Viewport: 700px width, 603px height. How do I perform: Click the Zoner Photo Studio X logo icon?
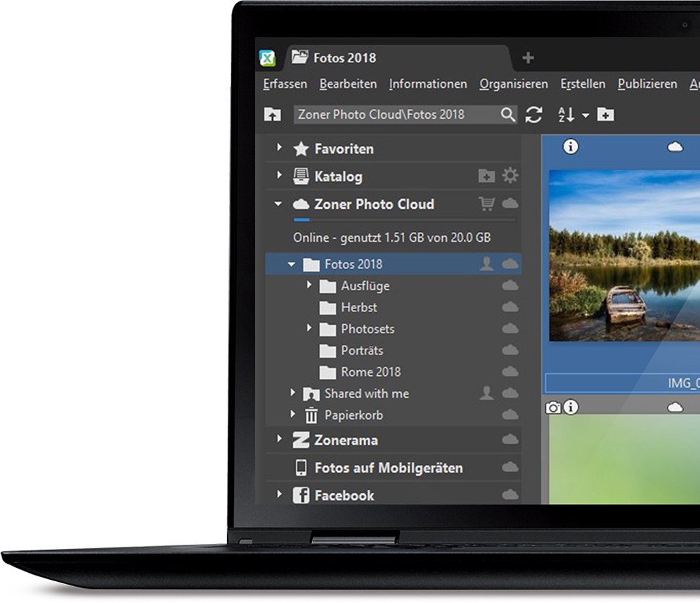[x=267, y=58]
